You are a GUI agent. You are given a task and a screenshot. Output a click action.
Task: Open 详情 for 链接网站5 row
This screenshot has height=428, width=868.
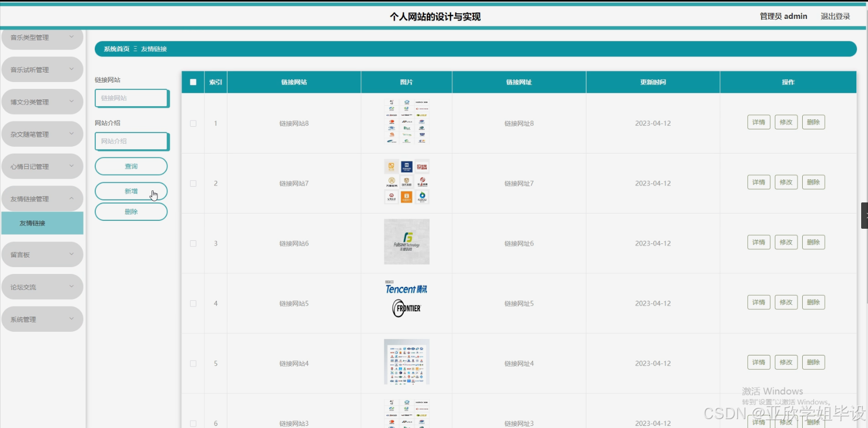759,302
